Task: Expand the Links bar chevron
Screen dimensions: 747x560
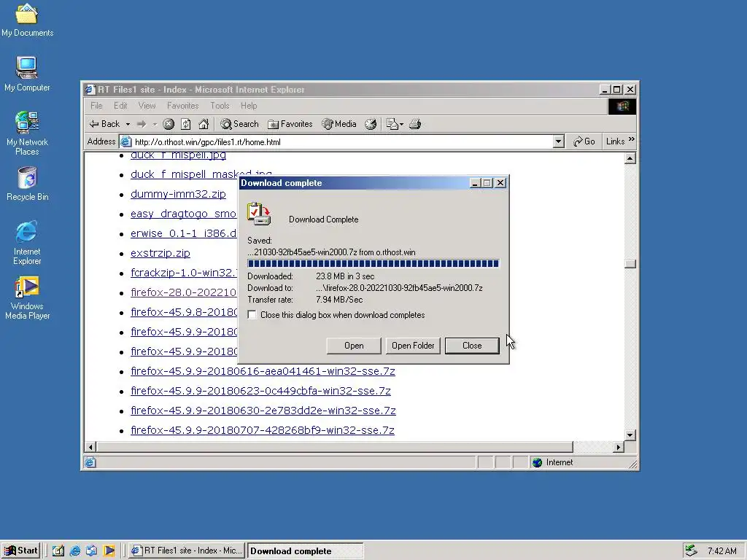Action: [632, 139]
